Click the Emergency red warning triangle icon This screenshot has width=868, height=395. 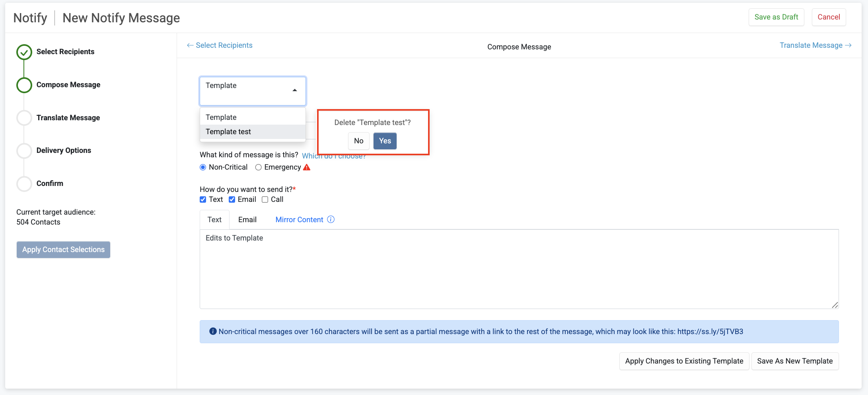(x=307, y=167)
